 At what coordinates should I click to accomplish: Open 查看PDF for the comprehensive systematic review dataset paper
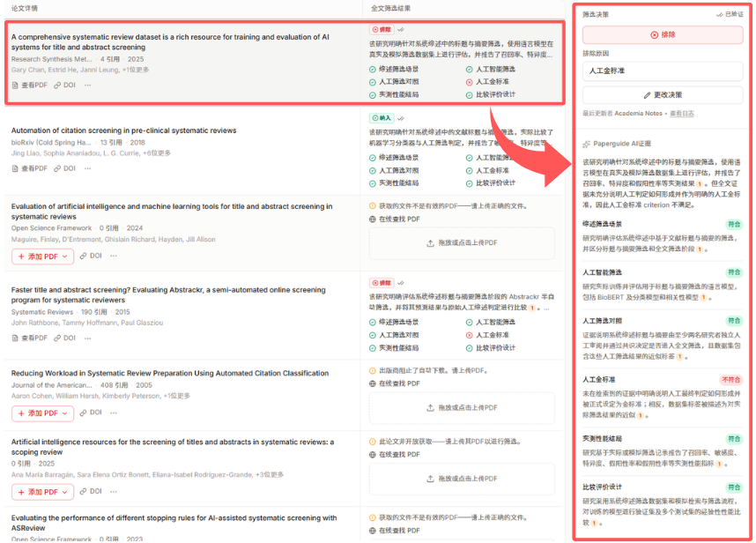[x=30, y=85]
